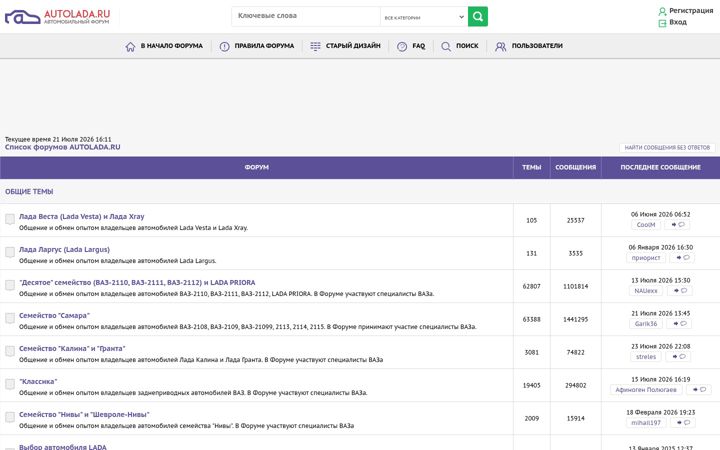Image resolution: width=720 pixels, height=450 pixels.
Task: Click status icon beside Лада Веста forum
Action: (10, 219)
